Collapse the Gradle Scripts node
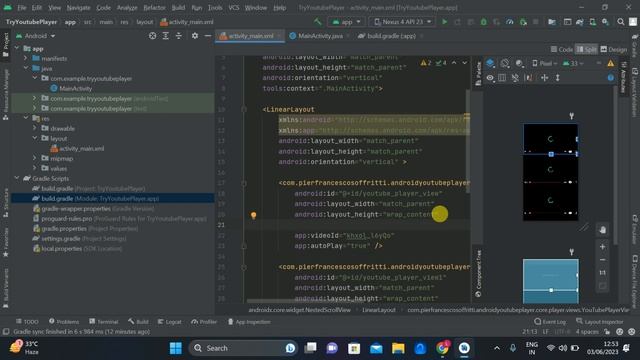Image resolution: width=640 pixels, height=360 pixels. click(x=17, y=178)
